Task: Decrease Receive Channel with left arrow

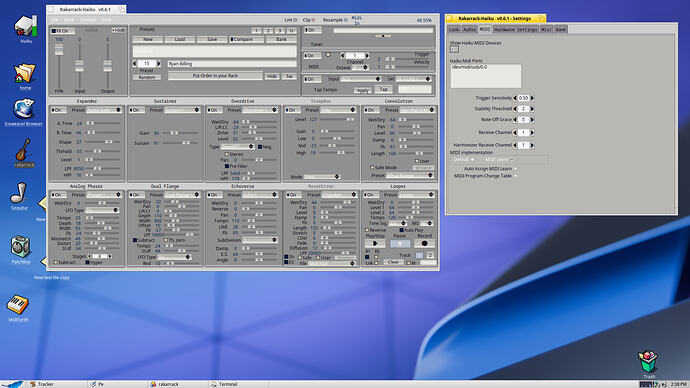Action: [515, 132]
